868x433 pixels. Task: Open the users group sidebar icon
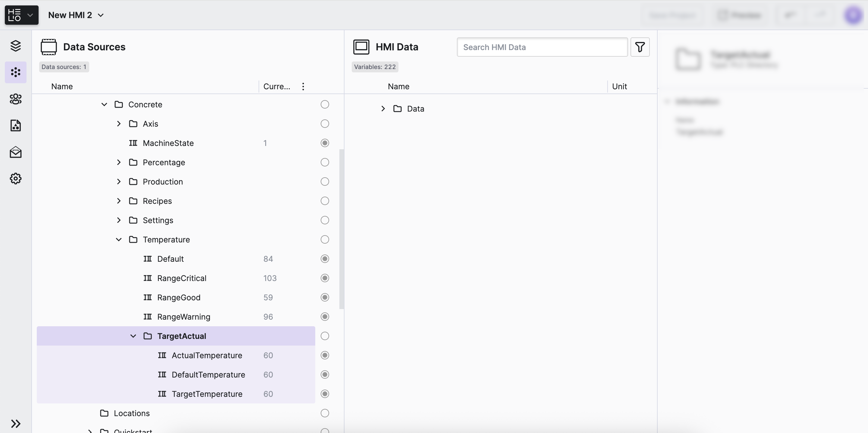pos(15,99)
